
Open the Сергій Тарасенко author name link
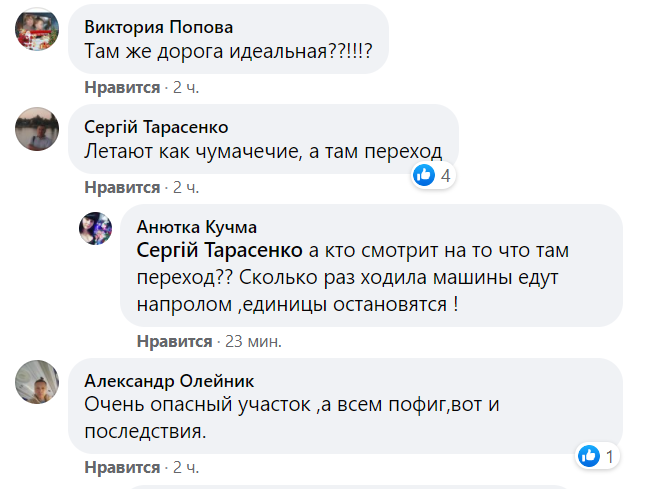(x=155, y=127)
